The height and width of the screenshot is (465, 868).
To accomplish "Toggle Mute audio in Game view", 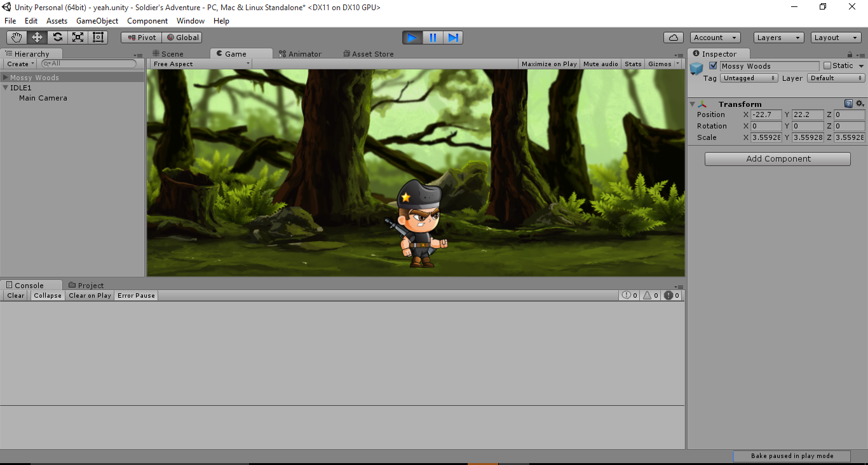I will (x=600, y=64).
